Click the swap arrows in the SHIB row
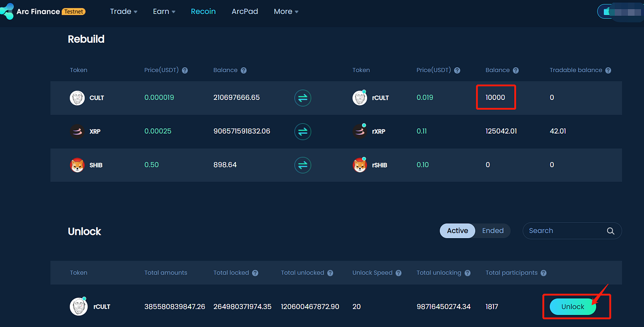 point(303,165)
